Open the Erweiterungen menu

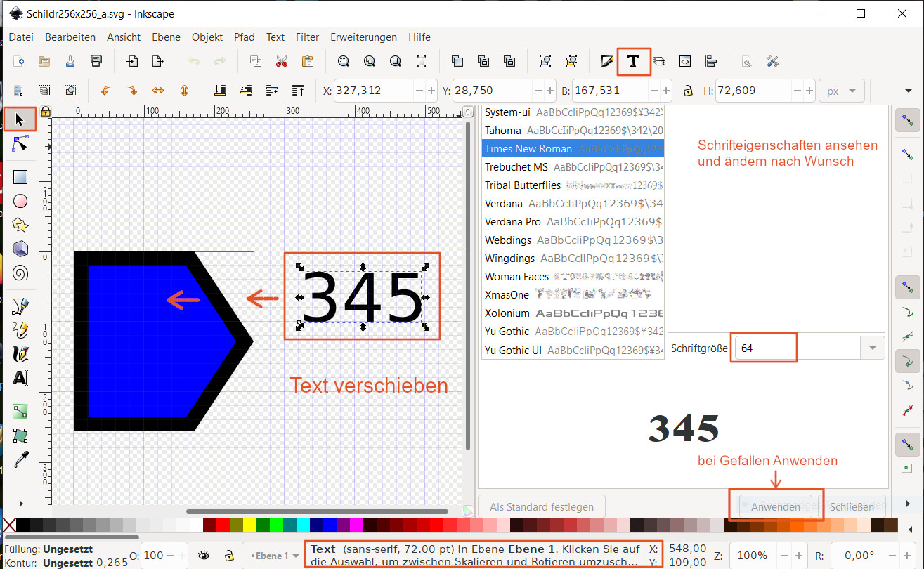tap(363, 37)
